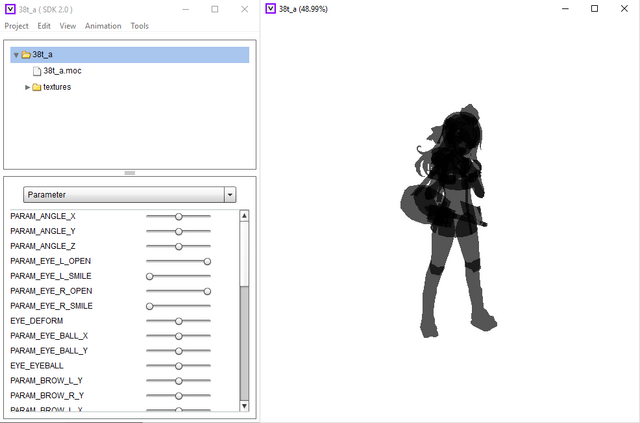640x423 pixels.
Task: Click the PARAM_BROW_L_Y label
Action: 47,381
